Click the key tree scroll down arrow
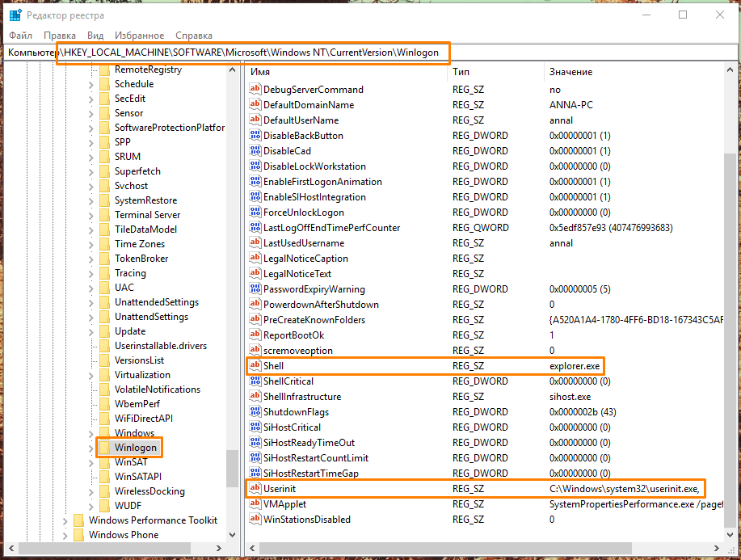741x560 pixels. pyautogui.click(x=232, y=535)
